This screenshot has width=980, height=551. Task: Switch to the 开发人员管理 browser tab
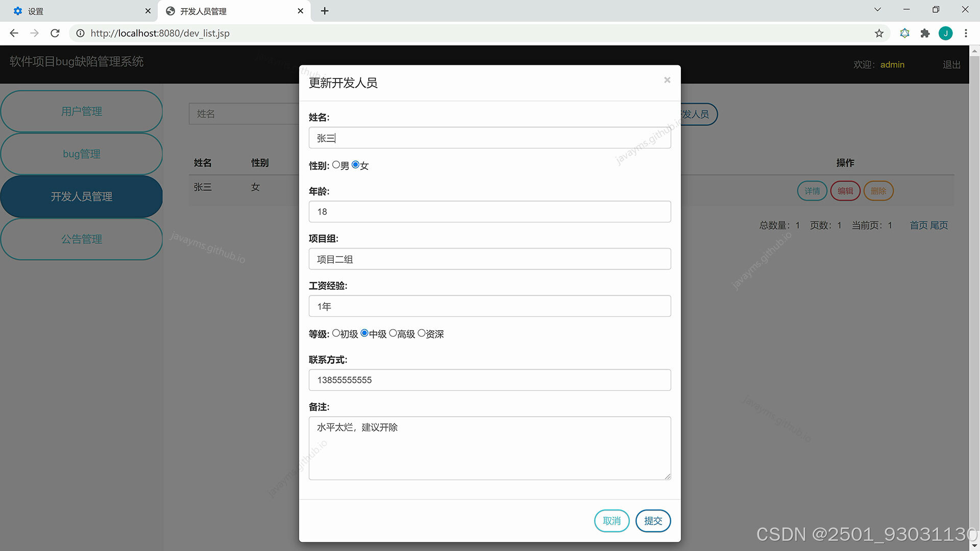235,11
